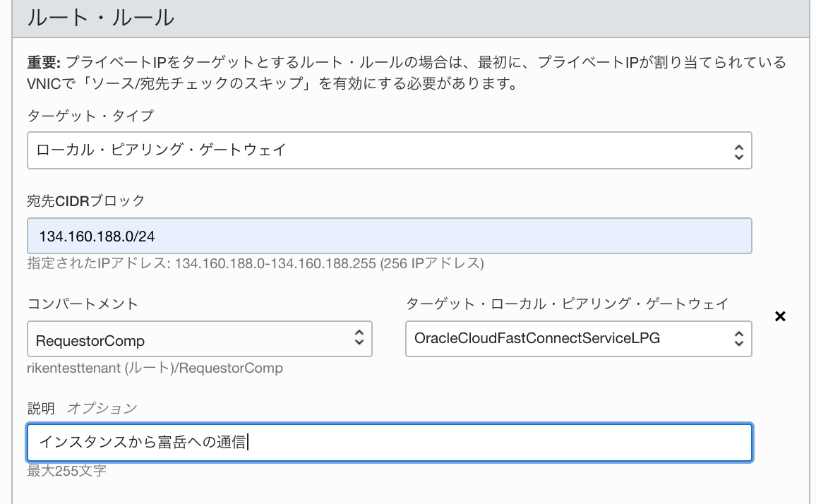Click the コンパートメント label
The width and height of the screenshot is (816, 504).
point(82,304)
